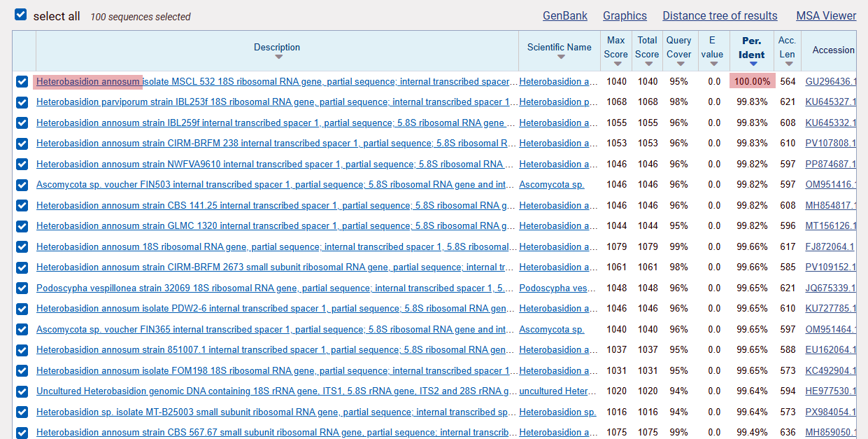The image size is (868, 439).
Task: Open the GenBank link
Action: pos(565,15)
